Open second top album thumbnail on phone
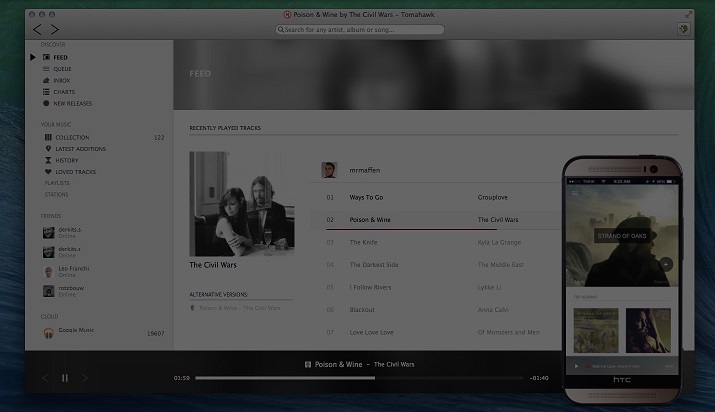The width and height of the screenshot is (715, 412). (648, 330)
